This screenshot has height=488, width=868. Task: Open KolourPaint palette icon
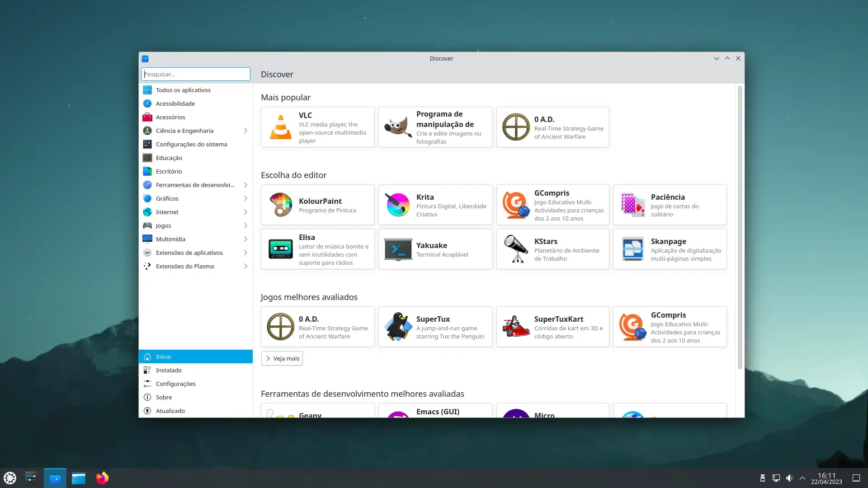tap(280, 205)
